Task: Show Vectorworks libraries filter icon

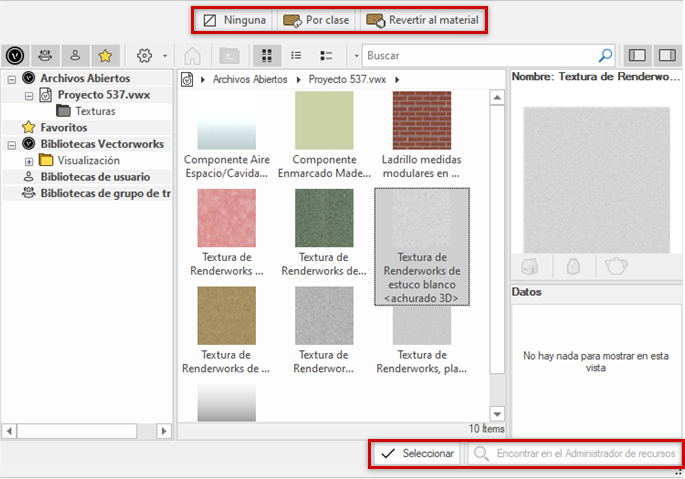Action: coord(16,55)
